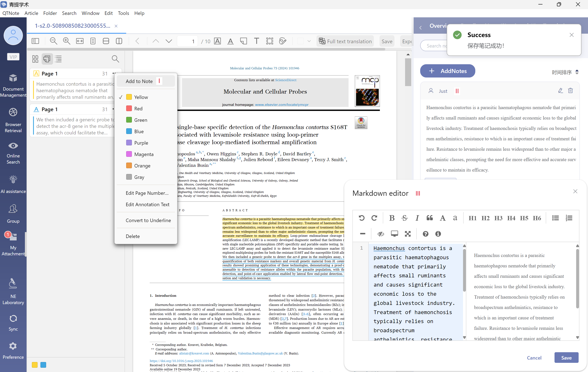
Task: Open the doi.org article link
Action: [x=181, y=361]
